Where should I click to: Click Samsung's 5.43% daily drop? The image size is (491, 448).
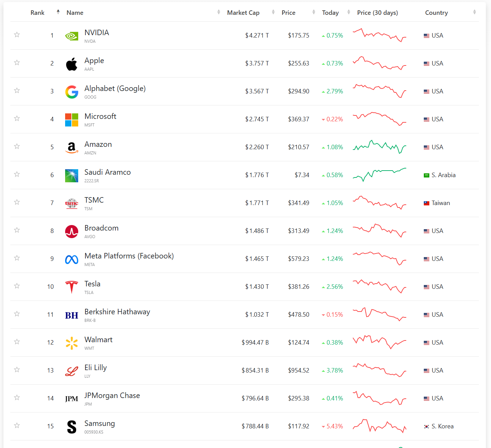333,426
